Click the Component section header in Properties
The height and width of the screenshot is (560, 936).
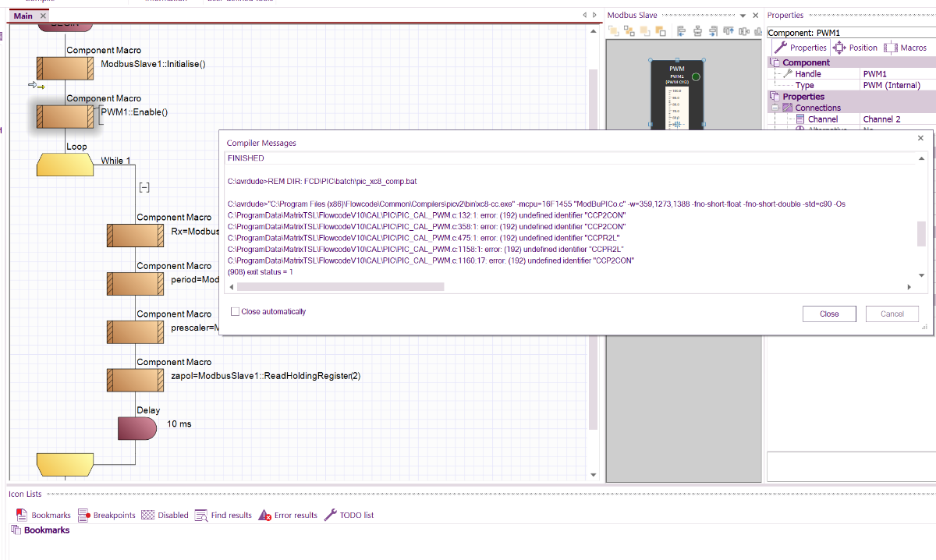pos(807,62)
